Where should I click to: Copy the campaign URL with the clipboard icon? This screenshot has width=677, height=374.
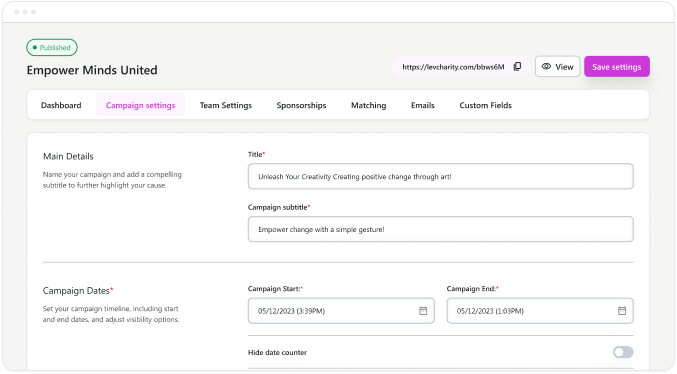[x=517, y=67]
